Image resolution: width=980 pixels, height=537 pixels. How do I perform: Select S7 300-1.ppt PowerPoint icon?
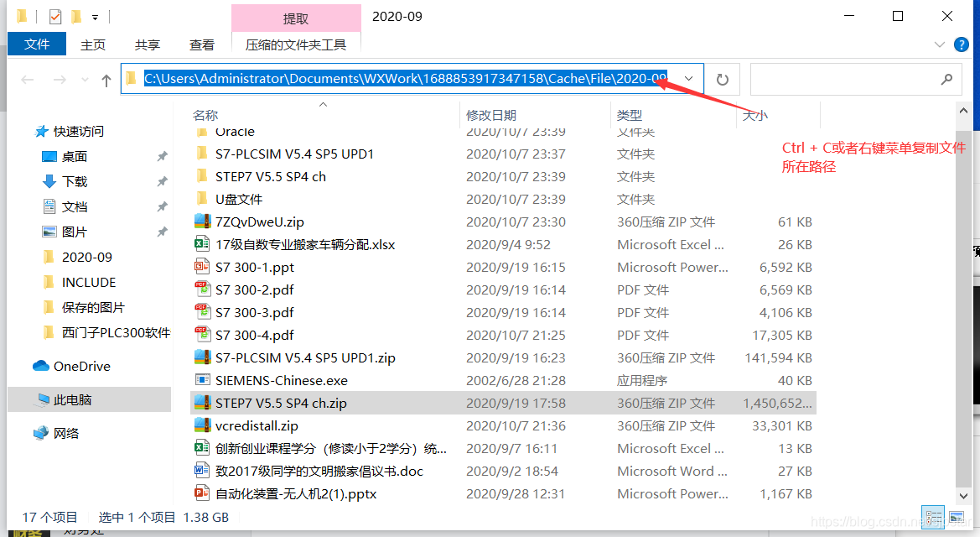click(202, 267)
